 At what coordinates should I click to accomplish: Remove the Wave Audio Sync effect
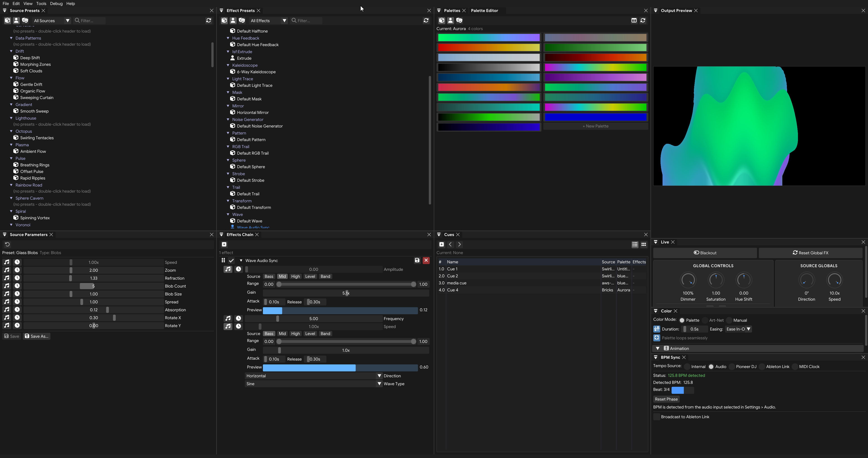tap(426, 260)
